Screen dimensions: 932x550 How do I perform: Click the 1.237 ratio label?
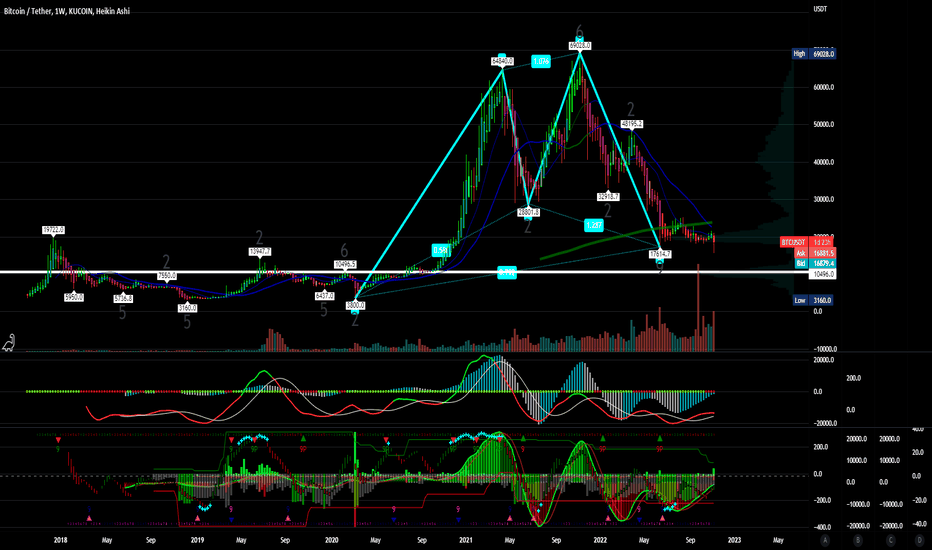594,225
